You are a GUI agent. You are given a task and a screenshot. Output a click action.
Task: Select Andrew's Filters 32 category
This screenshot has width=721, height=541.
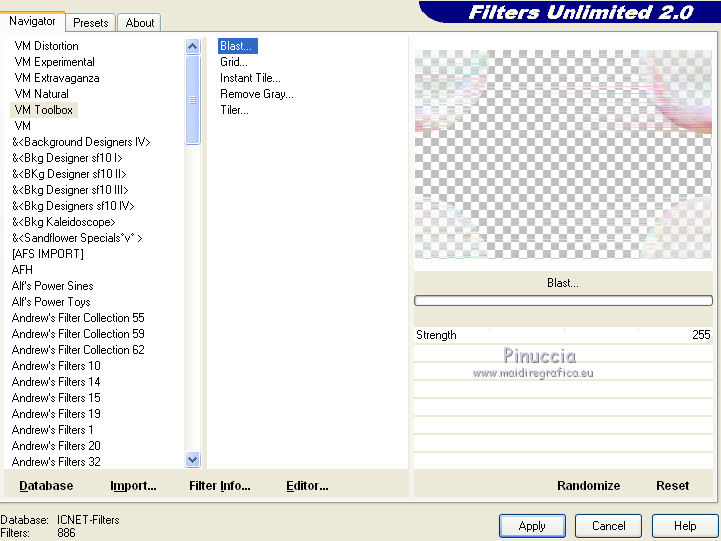[56, 461]
